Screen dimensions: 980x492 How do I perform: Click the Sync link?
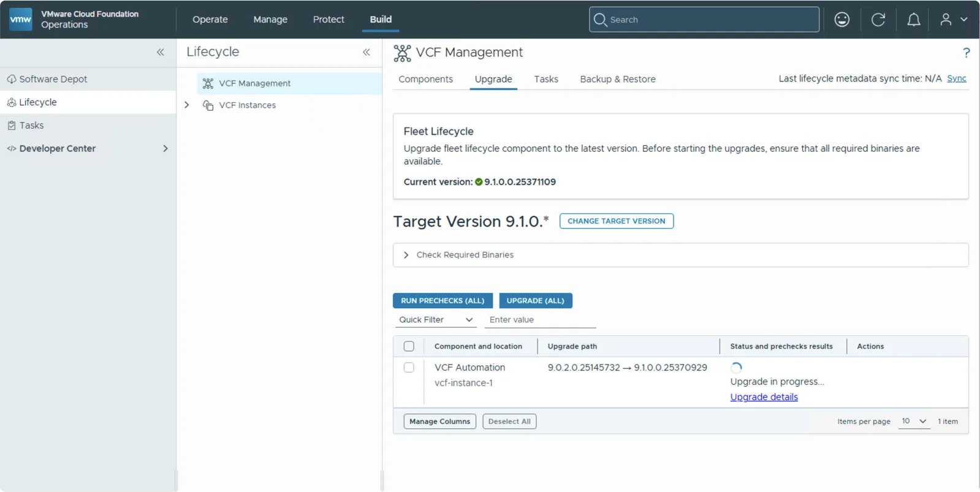957,78
